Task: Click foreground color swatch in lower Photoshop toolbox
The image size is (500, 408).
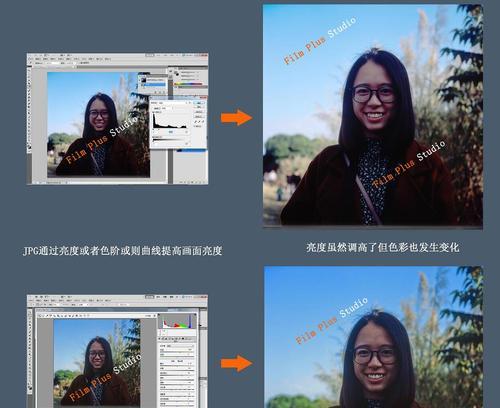Action: tap(30, 387)
